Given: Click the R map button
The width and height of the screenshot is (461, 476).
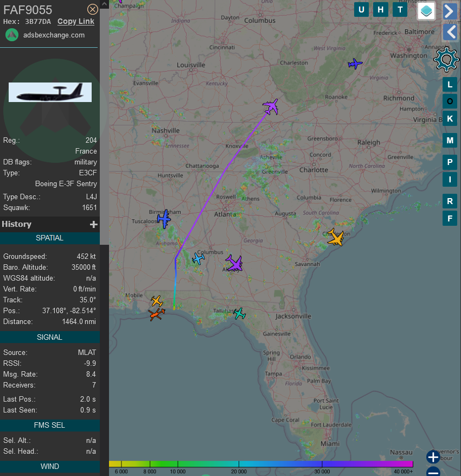Looking at the screenshot, I should click(450, 201).
